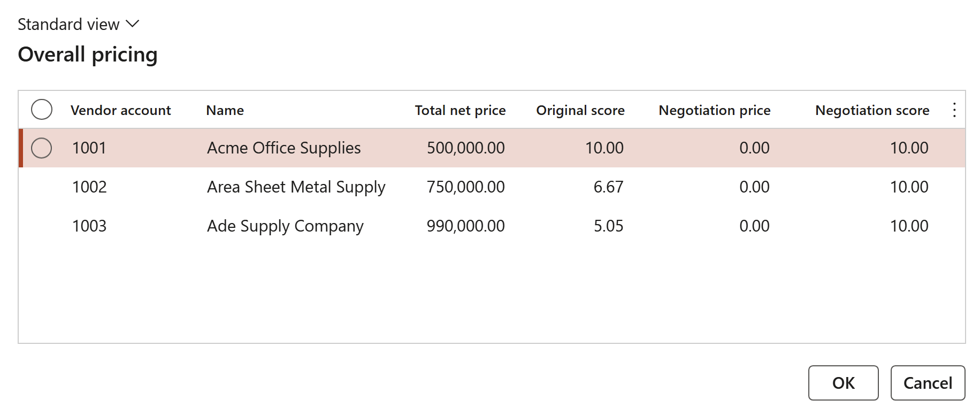Click the Negotiation score column header

click(872, 110)
